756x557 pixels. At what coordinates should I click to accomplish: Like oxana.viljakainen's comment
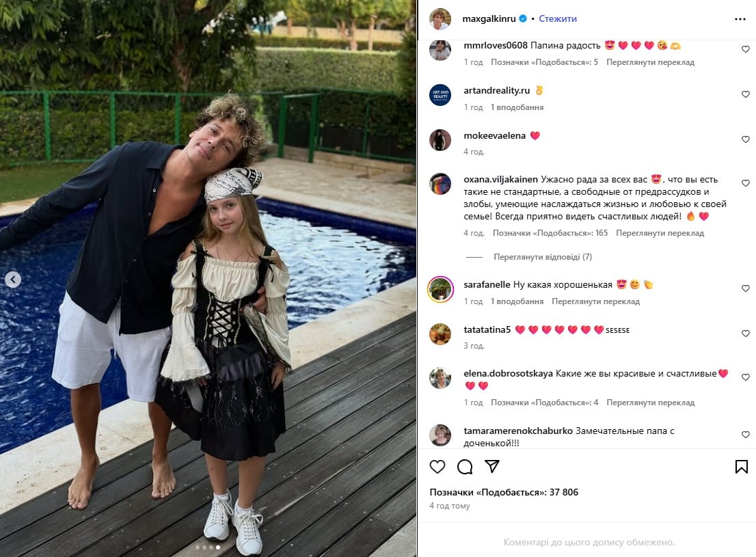pos(745,183)
